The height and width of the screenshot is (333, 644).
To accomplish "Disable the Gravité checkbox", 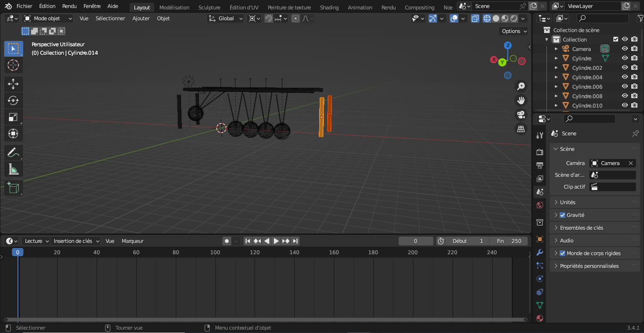I will pyautogui.click(x=562, y=215).
